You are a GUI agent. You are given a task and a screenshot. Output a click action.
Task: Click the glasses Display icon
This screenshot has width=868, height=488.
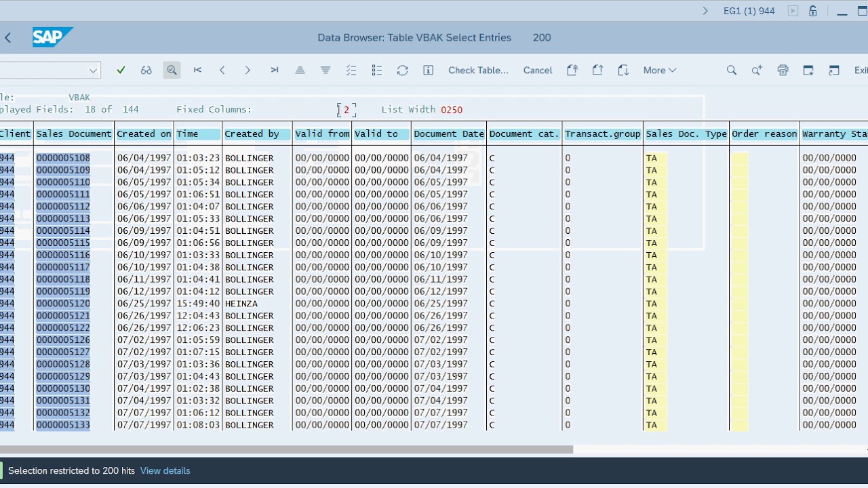coord(146,70)
